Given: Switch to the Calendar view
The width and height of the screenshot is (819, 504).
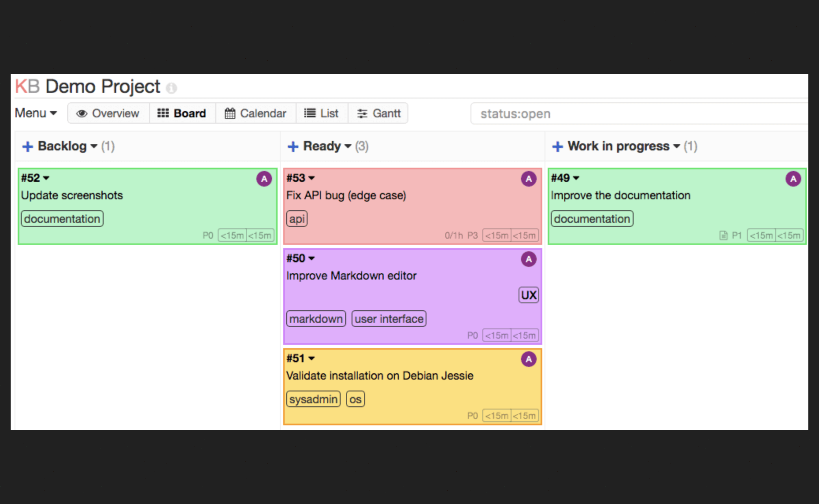Looking at the screenshot, I should (256, 113).
